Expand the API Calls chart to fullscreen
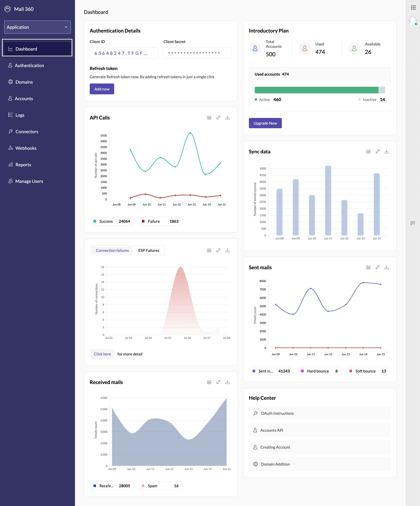This screenshot has width=420, height=506. 218,118
